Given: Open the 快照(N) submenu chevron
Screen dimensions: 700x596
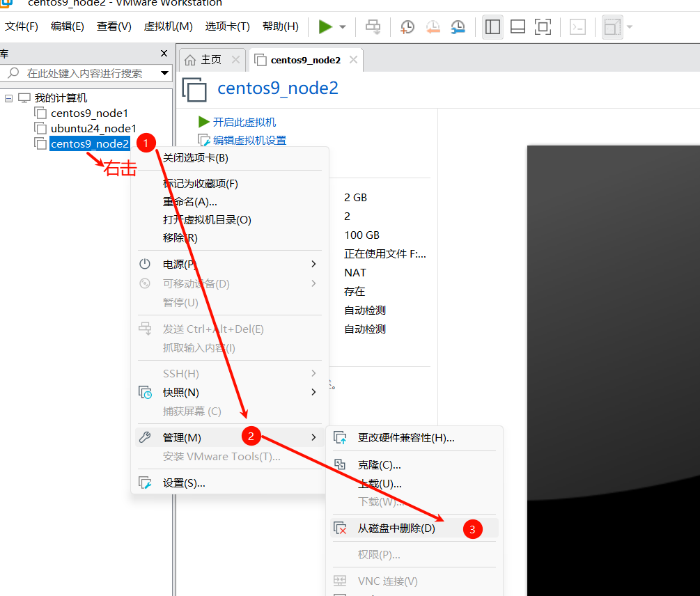Looking at the screenshot, I should point(313,392).
